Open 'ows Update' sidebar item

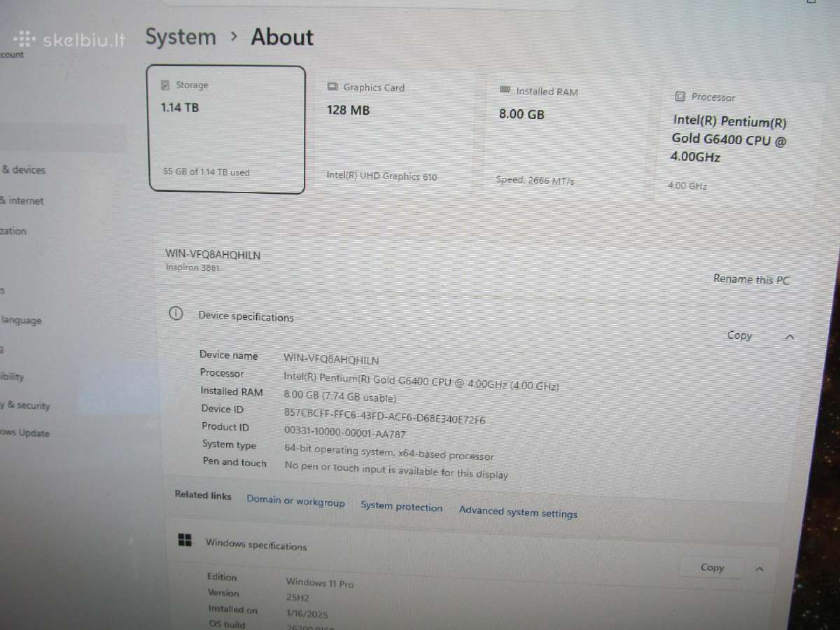tap(24, 433)
